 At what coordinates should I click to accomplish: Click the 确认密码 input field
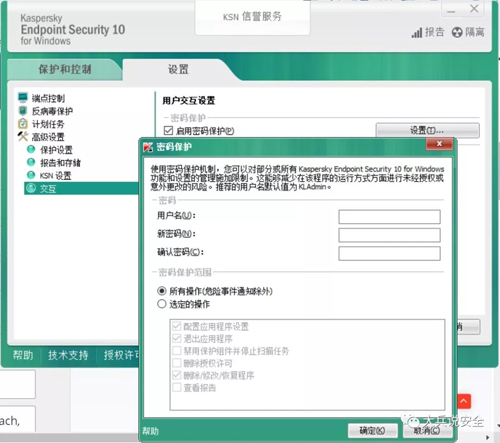point(389,253)
